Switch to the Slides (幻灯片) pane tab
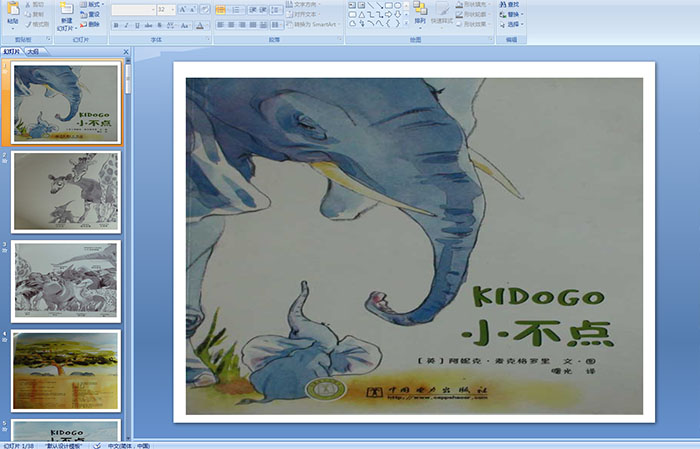 coord(12,52)
